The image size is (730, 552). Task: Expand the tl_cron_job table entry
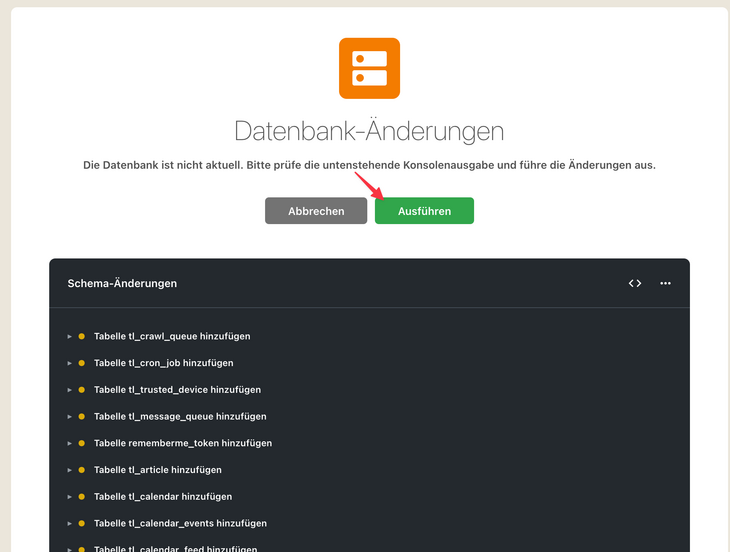point(69,363)
